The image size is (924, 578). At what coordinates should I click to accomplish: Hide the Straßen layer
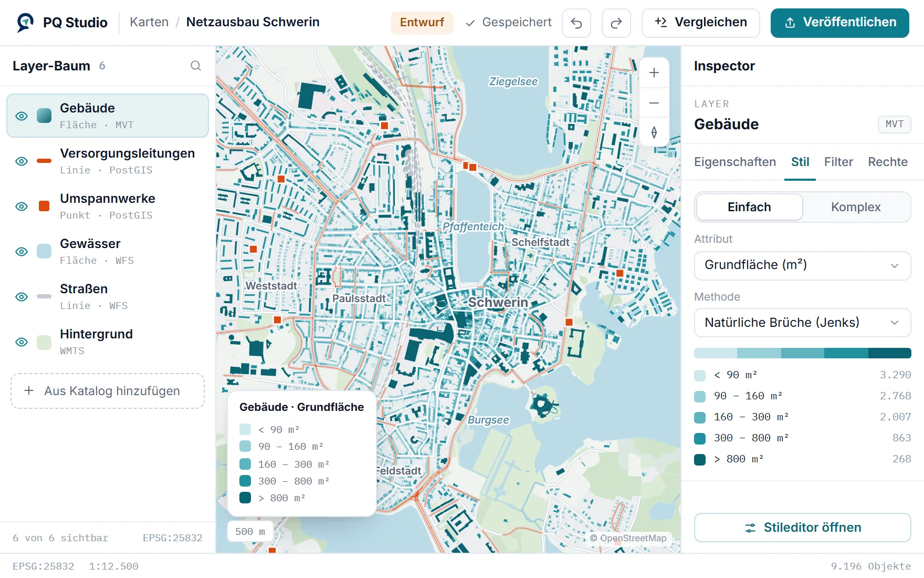click(x=22, y=297)
